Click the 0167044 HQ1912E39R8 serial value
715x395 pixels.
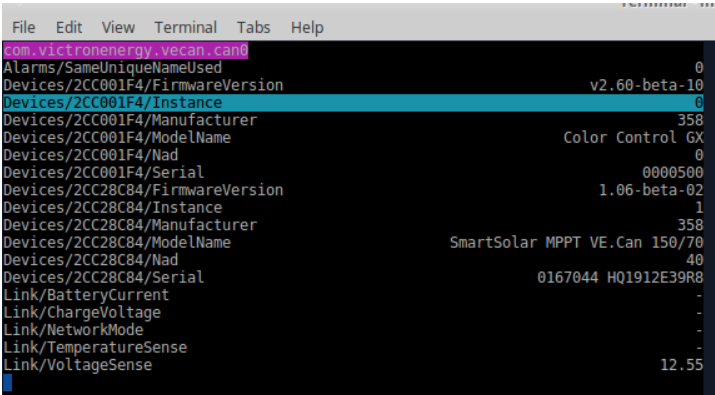pyautogui.click(x=620, y=277)
